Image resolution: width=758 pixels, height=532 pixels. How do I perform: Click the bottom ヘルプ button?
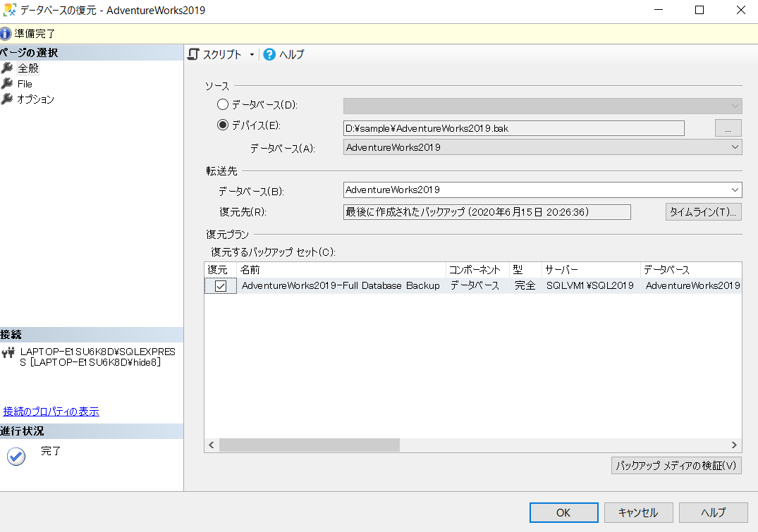[x=714, y=513]
